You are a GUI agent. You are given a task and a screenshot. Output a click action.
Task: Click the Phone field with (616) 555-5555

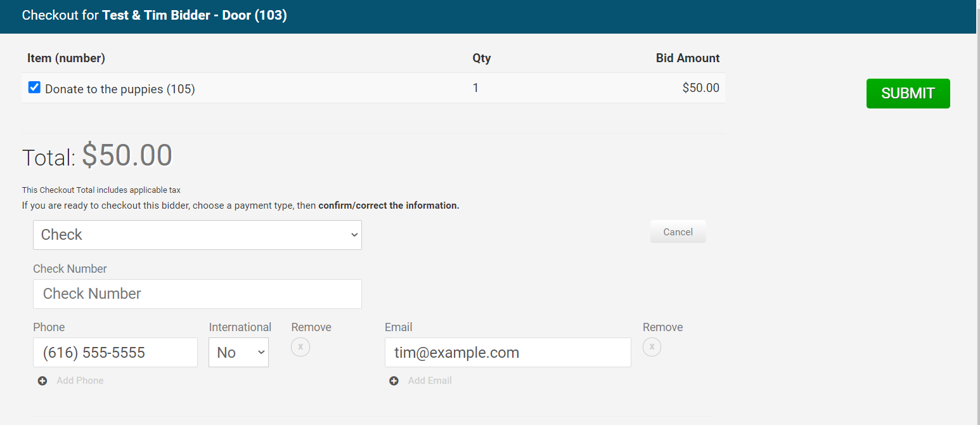click(x=115, y=353)
